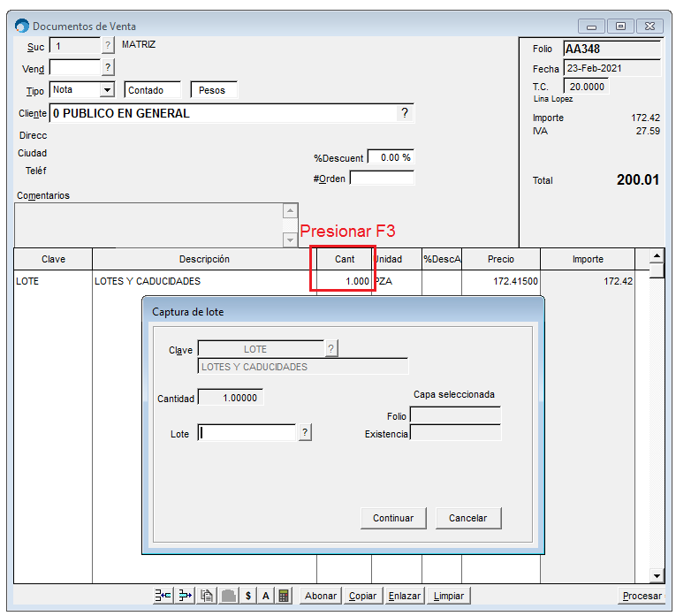Screen dimensions: 676x616
Task: Click the Cantidad field in lote dialog
Action: (231, 398)
